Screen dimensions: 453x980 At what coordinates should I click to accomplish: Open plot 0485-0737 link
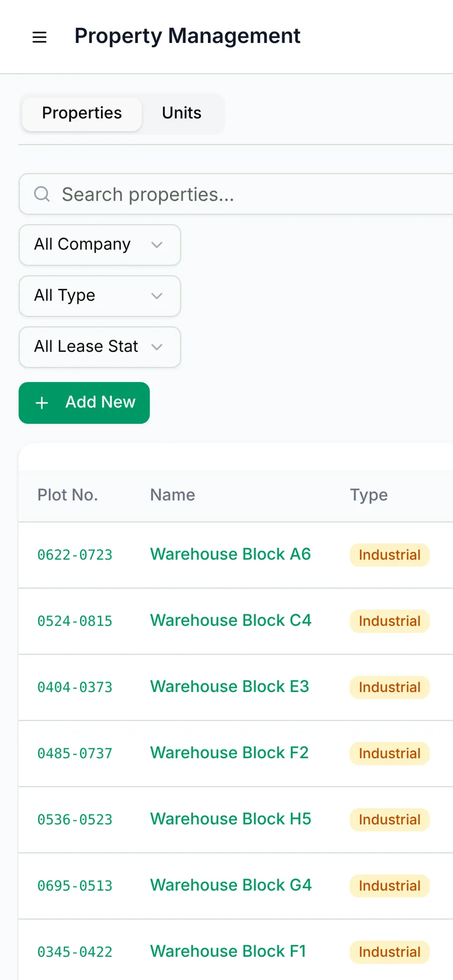pos(75,754)
